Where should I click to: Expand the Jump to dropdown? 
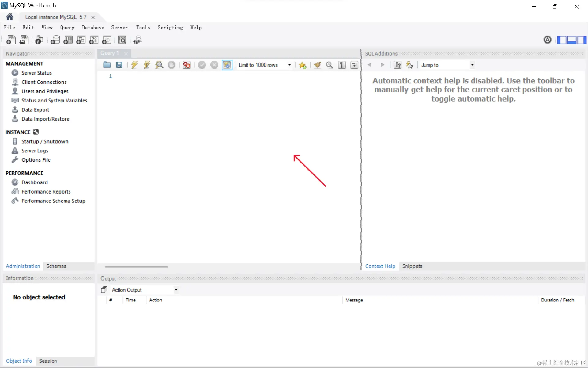472,65
